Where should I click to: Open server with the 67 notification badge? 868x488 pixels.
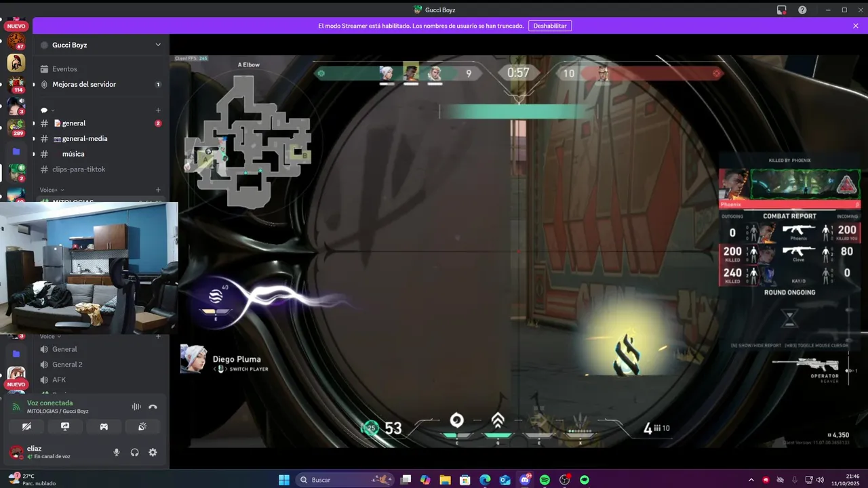(16, 40)
